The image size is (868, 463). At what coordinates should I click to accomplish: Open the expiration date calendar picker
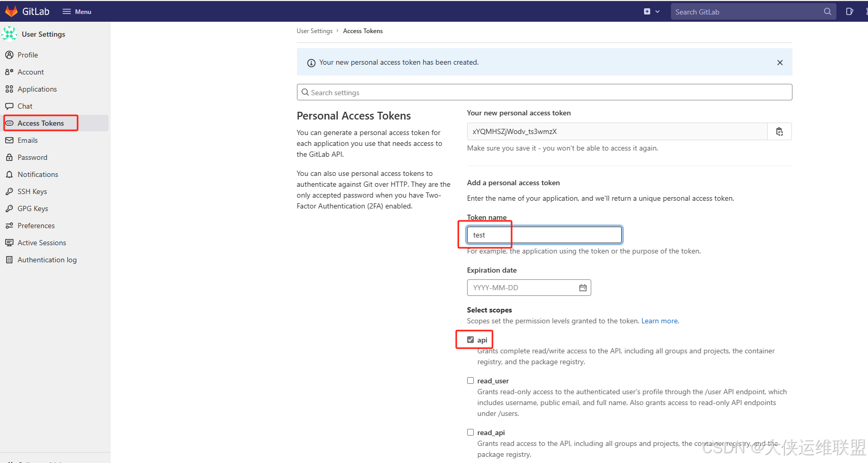click(x=583, y=288)
